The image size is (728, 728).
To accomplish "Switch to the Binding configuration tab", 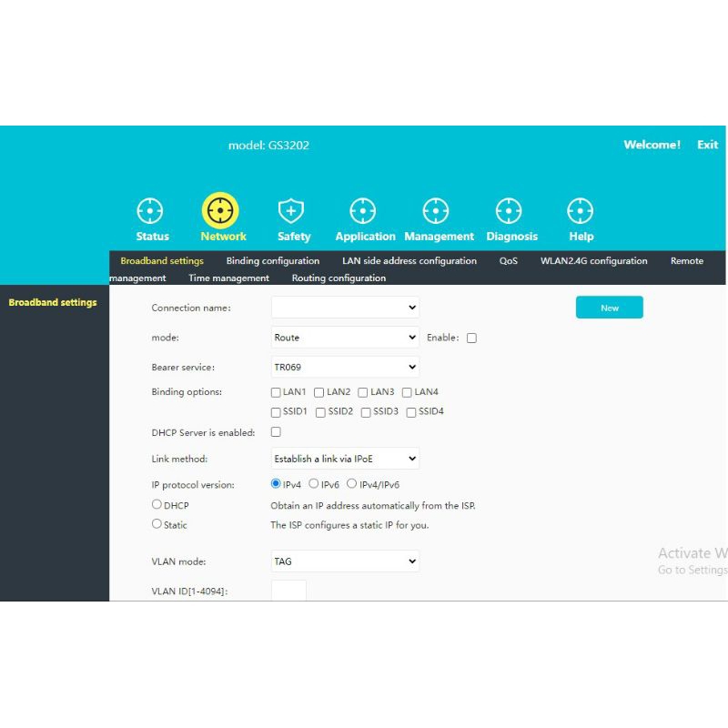I will 272,260.
